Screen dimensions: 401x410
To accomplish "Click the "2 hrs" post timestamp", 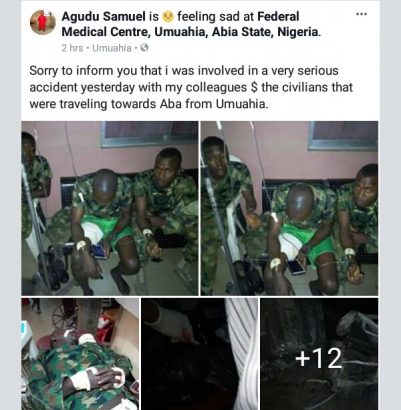I will pos(72,48).
